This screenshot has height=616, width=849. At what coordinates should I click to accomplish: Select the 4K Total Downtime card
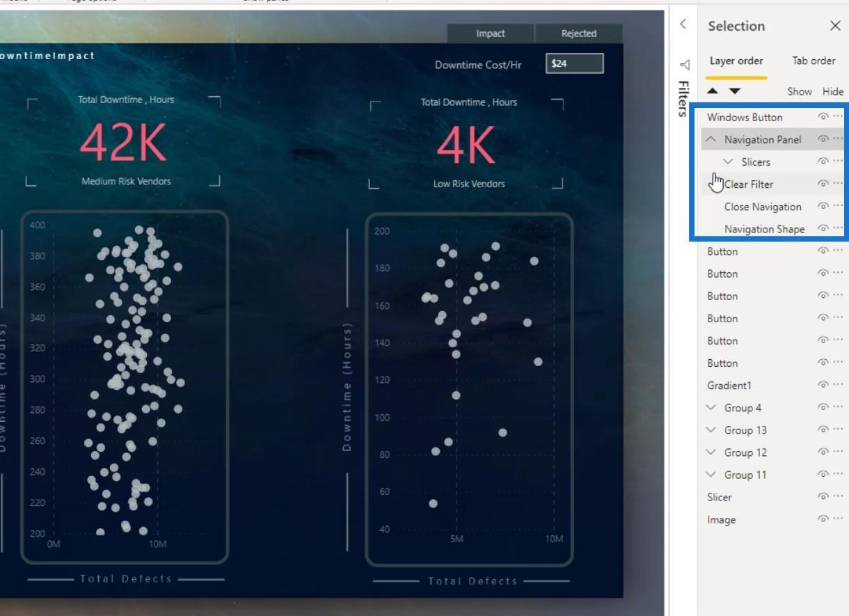466,144
